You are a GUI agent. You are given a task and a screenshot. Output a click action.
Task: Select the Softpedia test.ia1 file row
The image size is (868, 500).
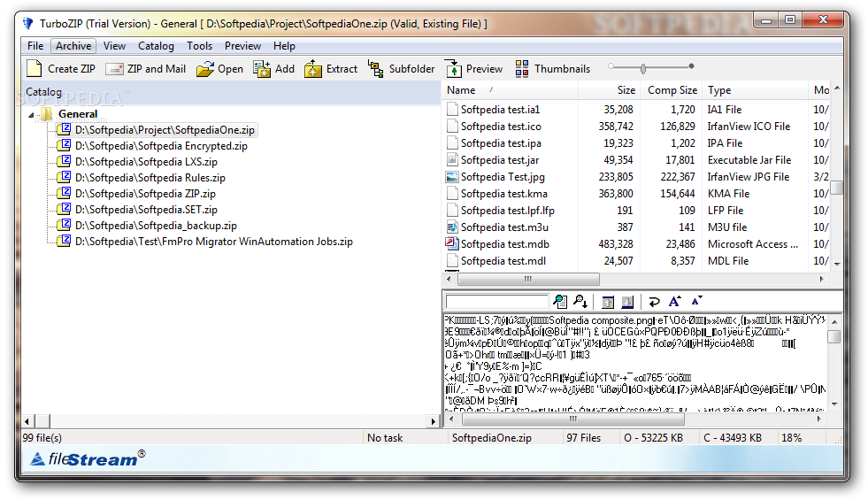[636, 110]
